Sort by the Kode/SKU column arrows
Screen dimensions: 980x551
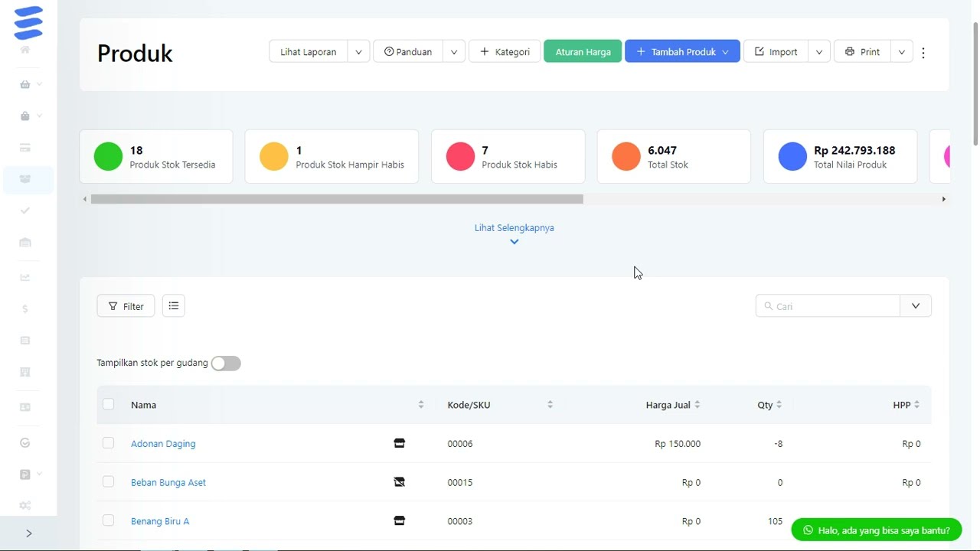[550, 405]
